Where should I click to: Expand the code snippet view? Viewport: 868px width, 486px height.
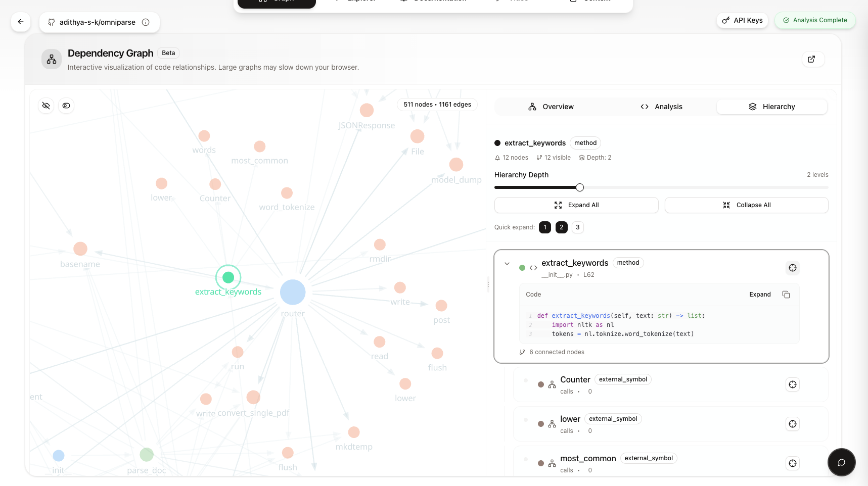[760, 295]
